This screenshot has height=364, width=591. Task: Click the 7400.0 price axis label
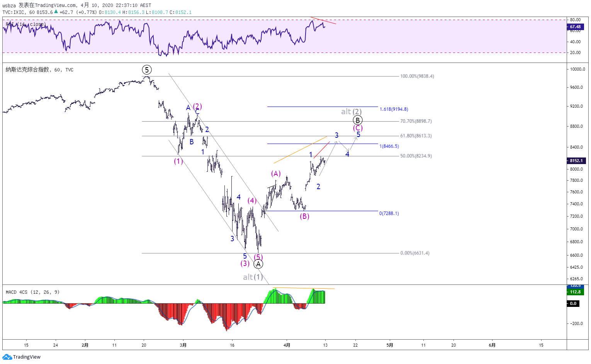(x=576, y=204)
